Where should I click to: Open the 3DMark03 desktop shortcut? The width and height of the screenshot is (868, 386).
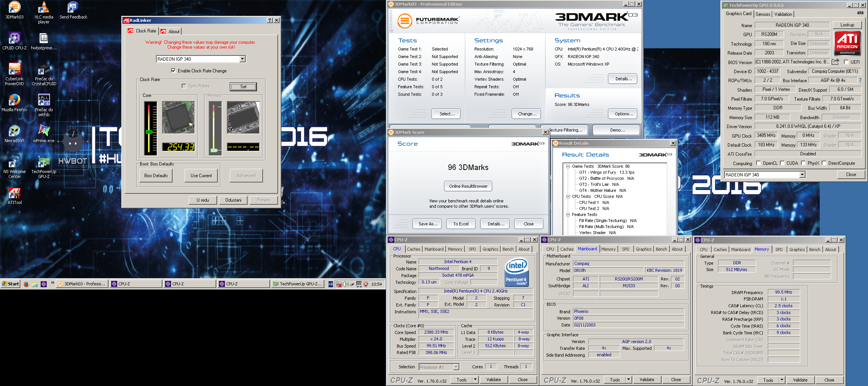(14, 10)
